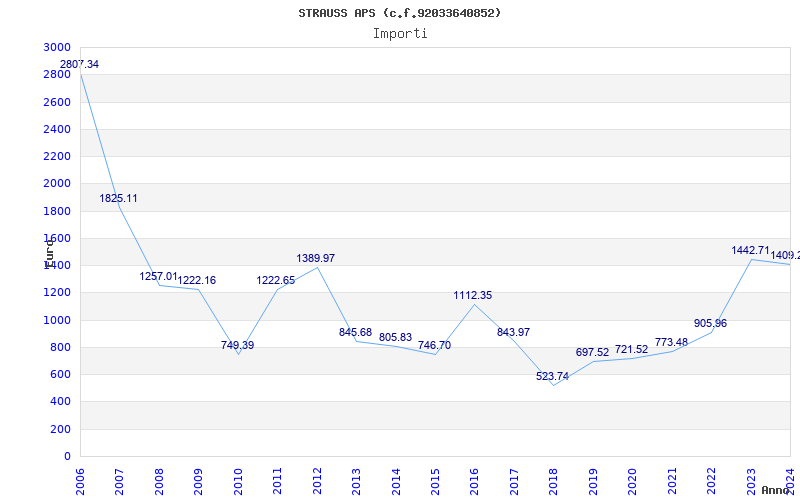Screen dimensions: 800x500
Task: Click the data label 1222.16
Action: (x=197, y=280)
